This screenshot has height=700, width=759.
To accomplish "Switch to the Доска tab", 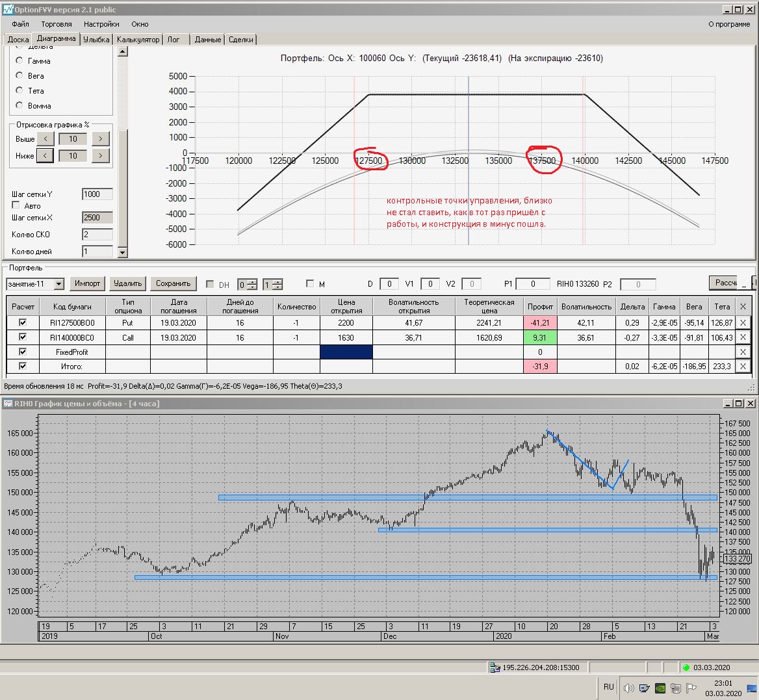I will pyautogui.click(x=18, y=40).
